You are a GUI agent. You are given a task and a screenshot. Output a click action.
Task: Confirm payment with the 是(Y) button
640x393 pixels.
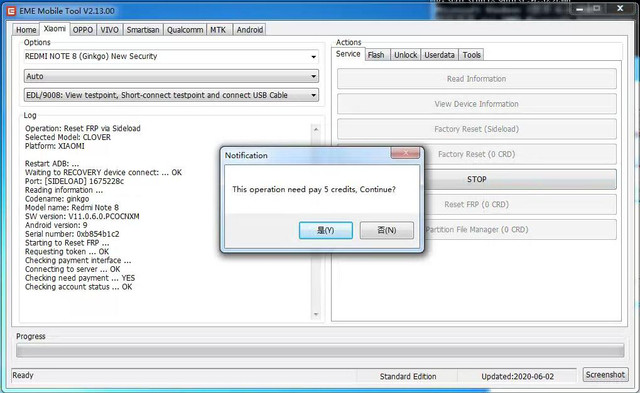[326, 230]
